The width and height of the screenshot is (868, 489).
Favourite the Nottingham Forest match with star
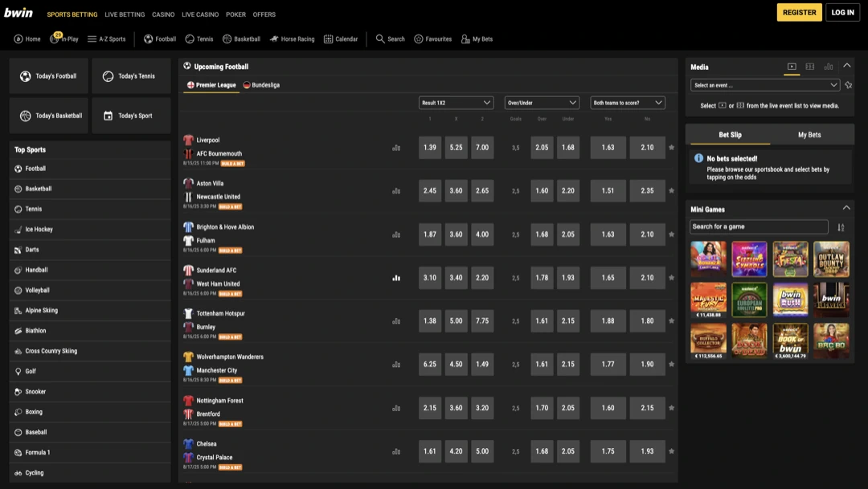coord(671,408)
